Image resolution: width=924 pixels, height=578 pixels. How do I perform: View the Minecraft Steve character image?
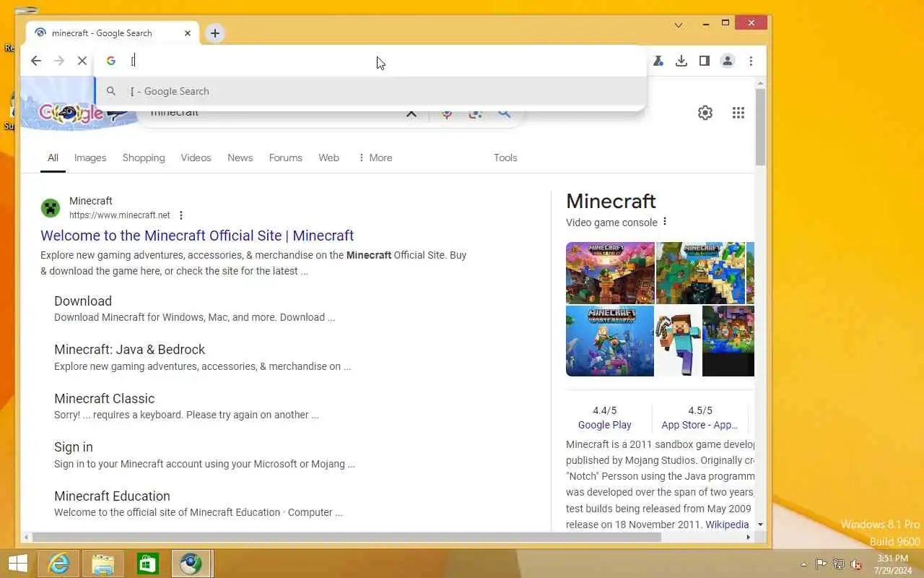point(679,341)
